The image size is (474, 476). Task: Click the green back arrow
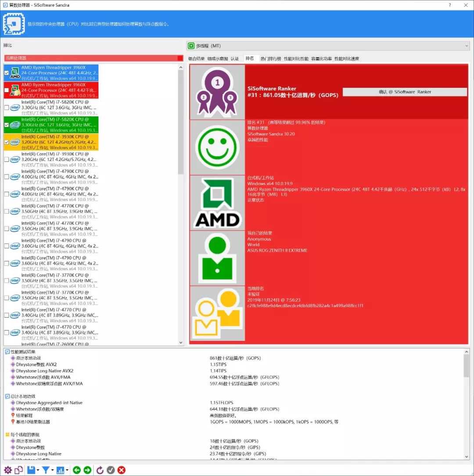coord(77,470)
